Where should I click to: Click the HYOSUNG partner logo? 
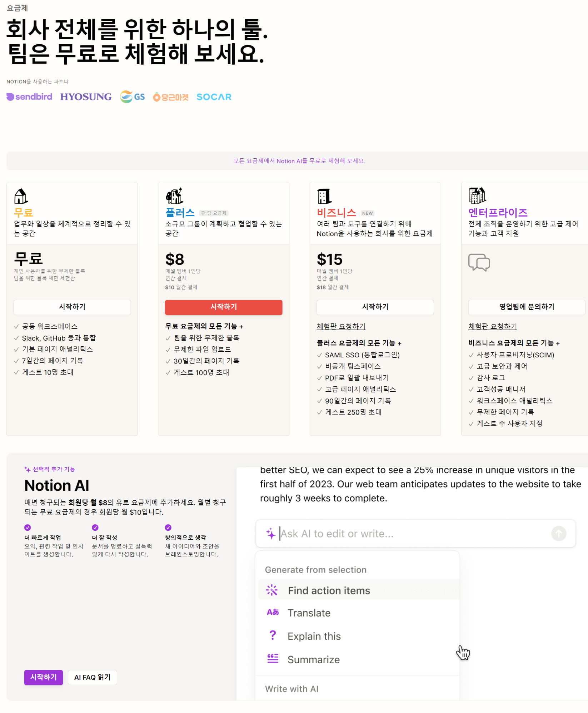point(86,97)
